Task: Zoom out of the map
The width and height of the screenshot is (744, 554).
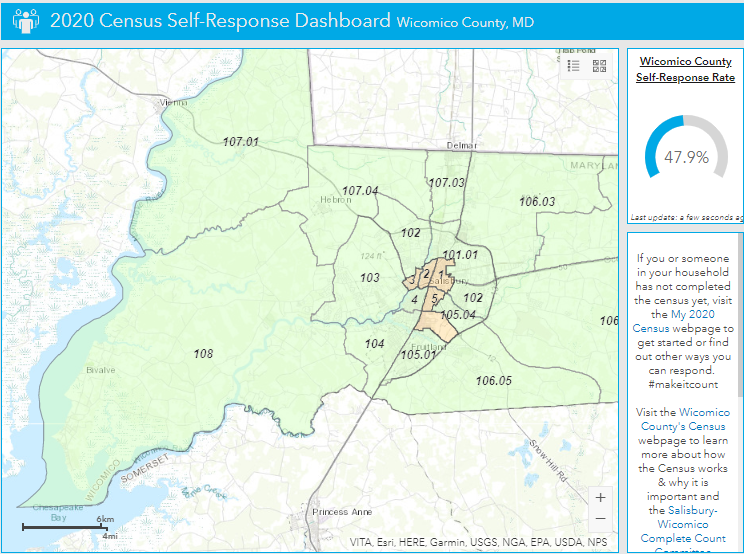Action: [x=600, y=519]
